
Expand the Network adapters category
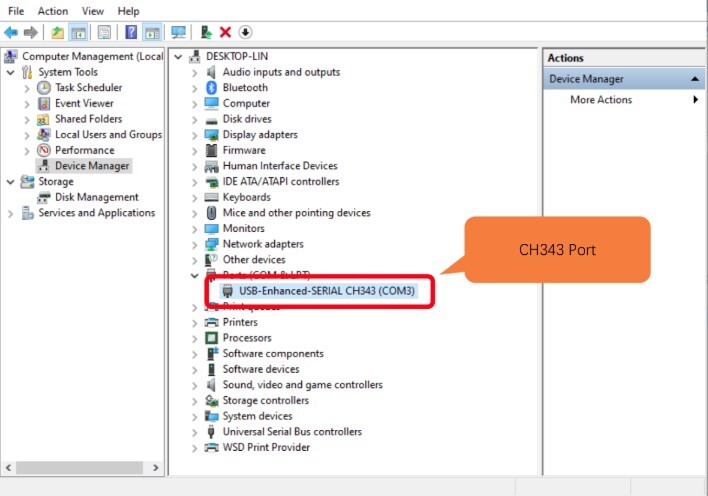(x=195, y=244)
